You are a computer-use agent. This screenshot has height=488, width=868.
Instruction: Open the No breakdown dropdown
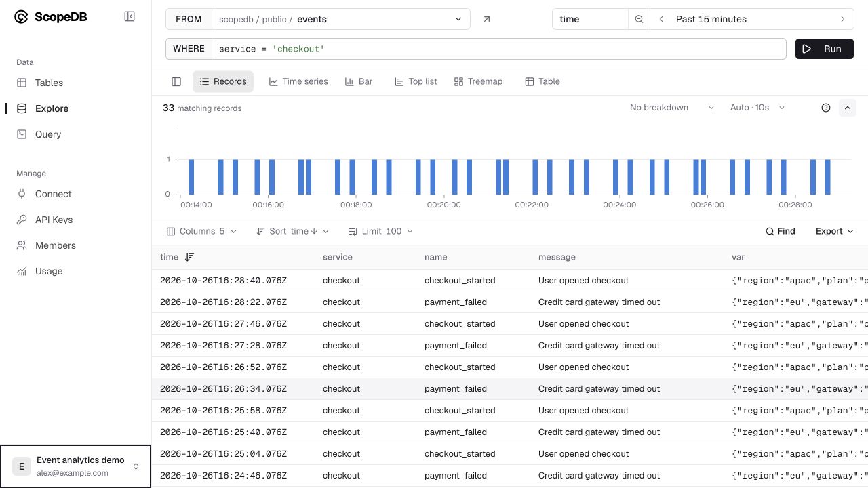pos(671,108)
